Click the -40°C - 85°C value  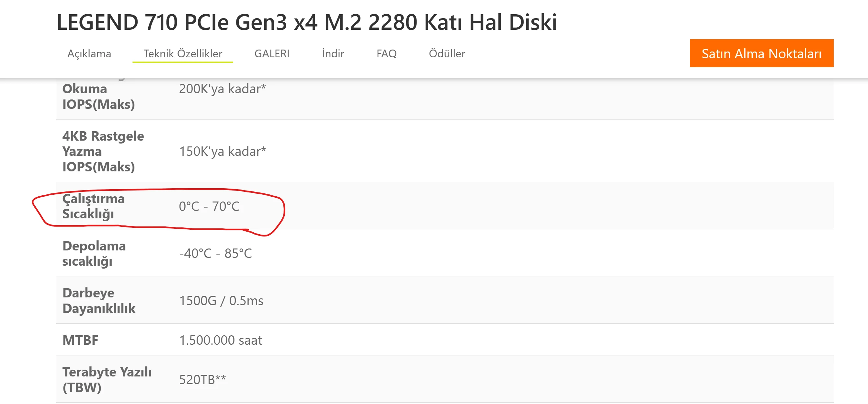point(215,253)
